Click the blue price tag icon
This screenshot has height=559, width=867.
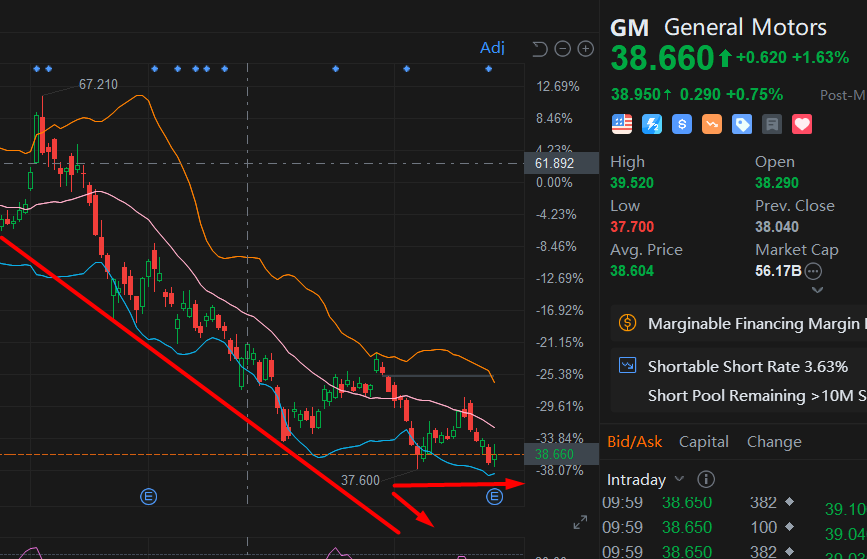741,124
